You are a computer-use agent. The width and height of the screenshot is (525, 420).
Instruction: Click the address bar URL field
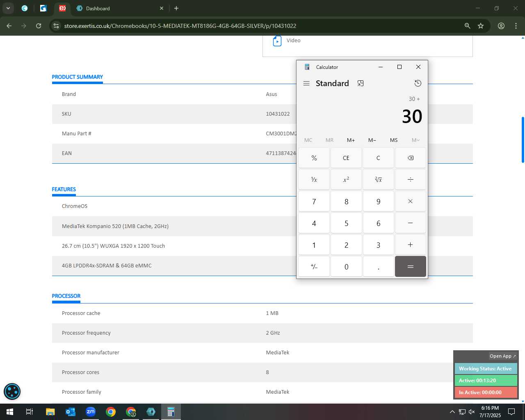pyautogui.click(x=262, y=26)
